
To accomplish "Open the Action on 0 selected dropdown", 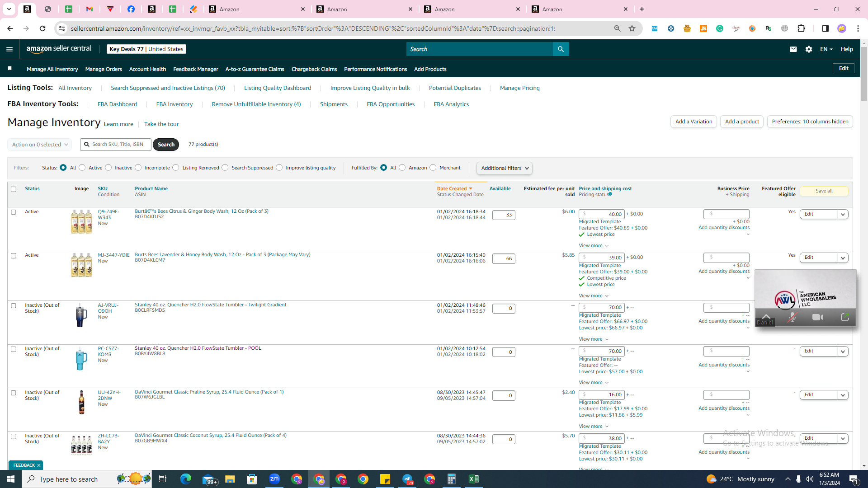I will tap(40, 145).
